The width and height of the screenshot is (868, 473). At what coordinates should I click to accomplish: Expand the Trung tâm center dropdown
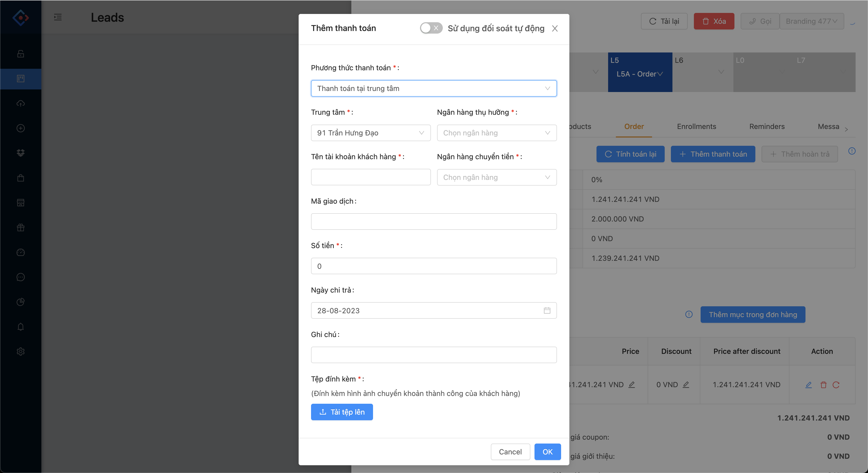370,133
